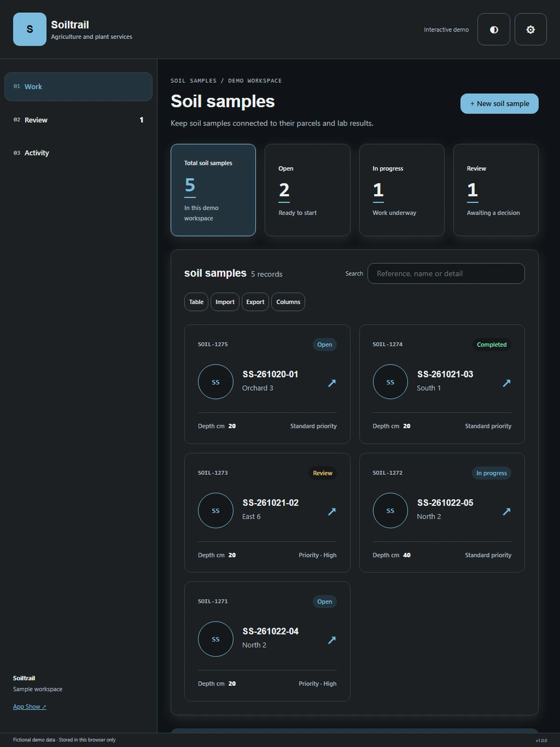Screen dimensions: 560x747
Task: Click the Open status badge on SOIL-1271
Action: pyautogui.click(x=325, y=602)
